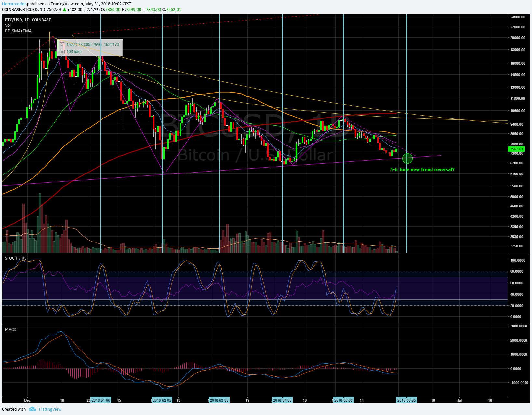Click the '103 bars' measurement text
The image size is (532, 415).
(74, 52)
